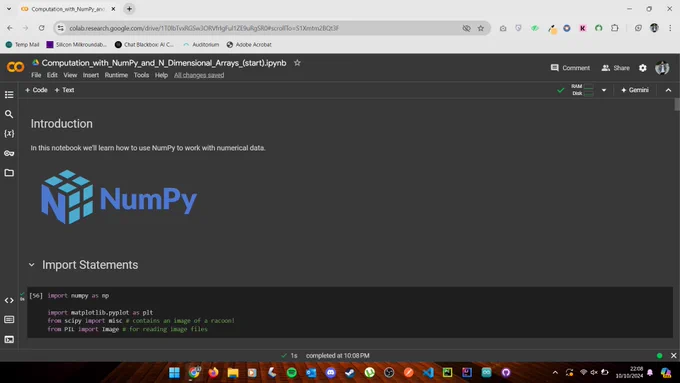
Task: Open the code snippets panel
Action: coord(9,300)
